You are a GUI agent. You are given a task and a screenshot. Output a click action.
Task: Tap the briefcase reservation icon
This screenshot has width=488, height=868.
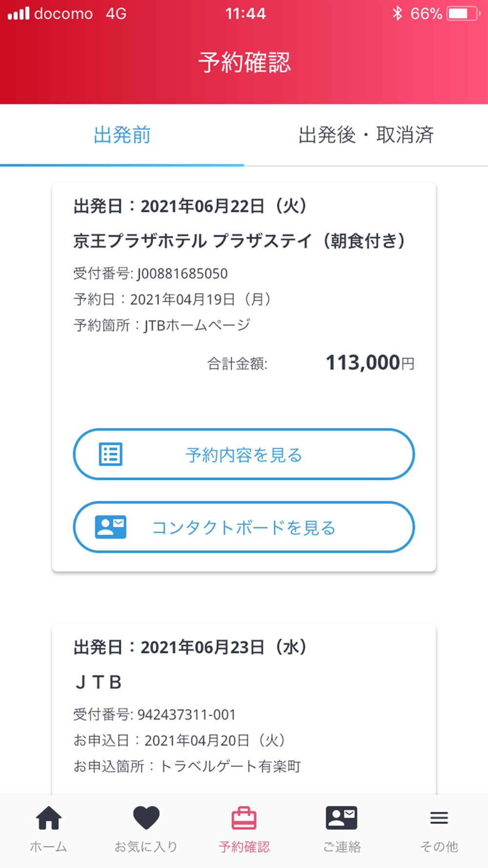(x=244, y=818)
